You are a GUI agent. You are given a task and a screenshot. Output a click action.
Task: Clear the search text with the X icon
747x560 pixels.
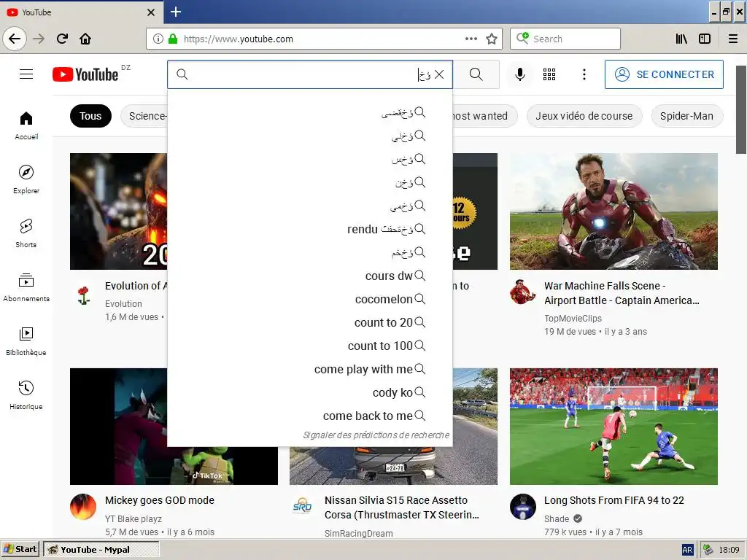[x=439, y=74]
